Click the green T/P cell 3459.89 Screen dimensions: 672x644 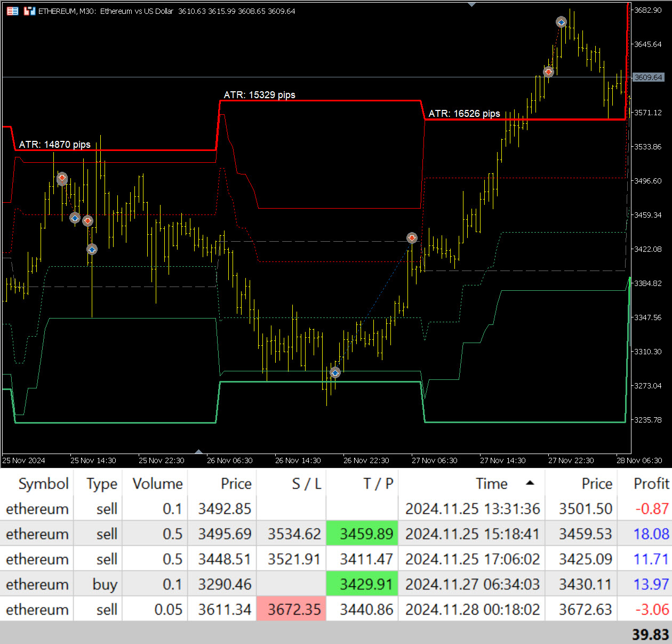362,534
